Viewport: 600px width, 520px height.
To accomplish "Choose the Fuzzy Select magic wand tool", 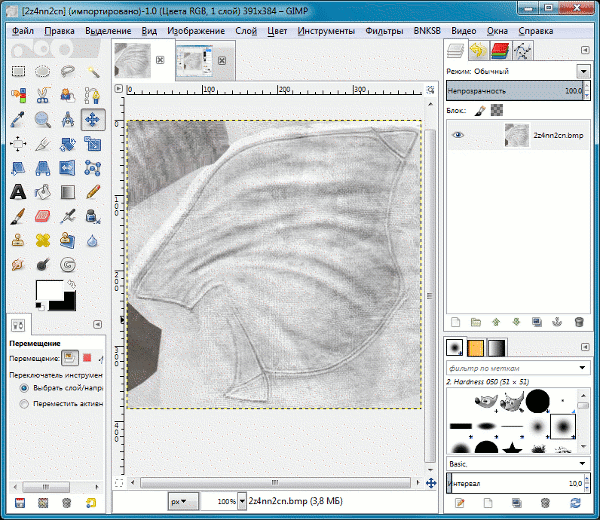I will (93, 72).
